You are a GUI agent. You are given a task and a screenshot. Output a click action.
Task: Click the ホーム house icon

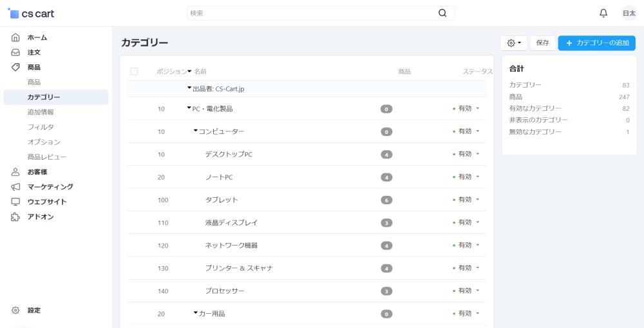15,37
